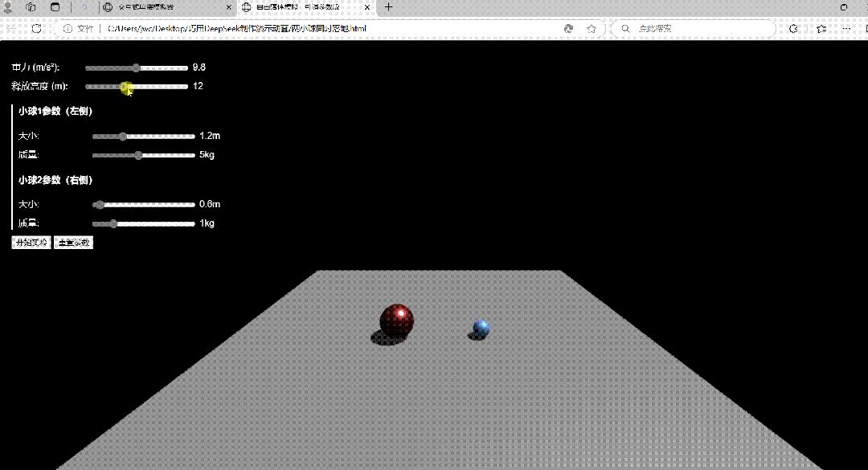The width and height of the screenshot is (868, 470).
Task: Click the Copilot icon beside the address bar
Action: [568, 28]
